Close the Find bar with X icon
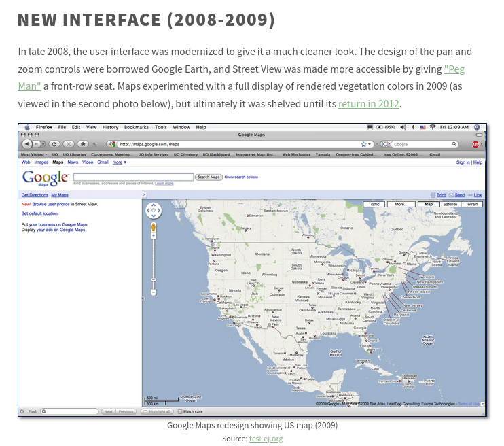This screenshot has height=446, width=504. (x=23, y=411)
